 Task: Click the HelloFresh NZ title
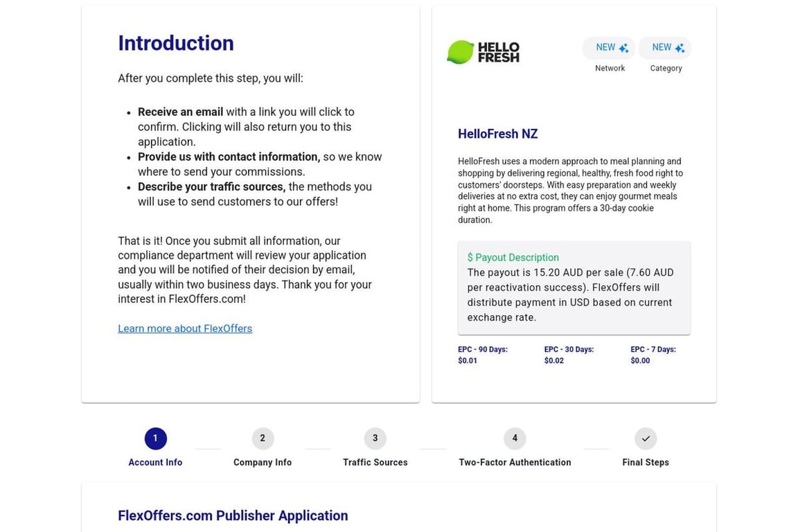pyautogui.click(x=498, y=134)
